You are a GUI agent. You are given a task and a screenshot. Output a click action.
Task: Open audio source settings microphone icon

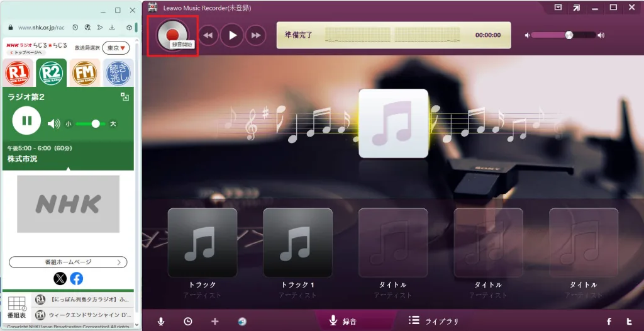(x=161, y=322)
